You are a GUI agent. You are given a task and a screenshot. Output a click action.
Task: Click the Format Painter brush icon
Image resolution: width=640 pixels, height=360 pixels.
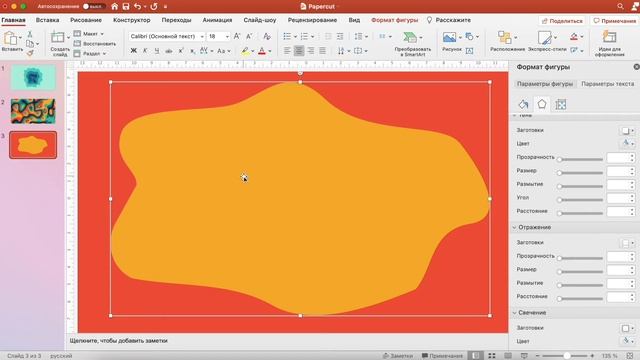point(30,53)
